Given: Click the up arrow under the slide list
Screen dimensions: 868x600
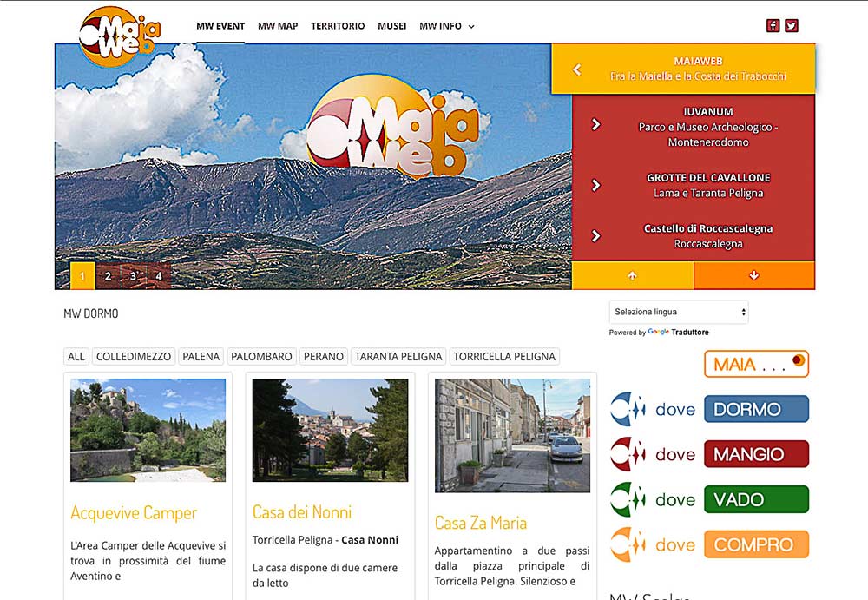Looking at the screenshot, I should tap(632, 275).
